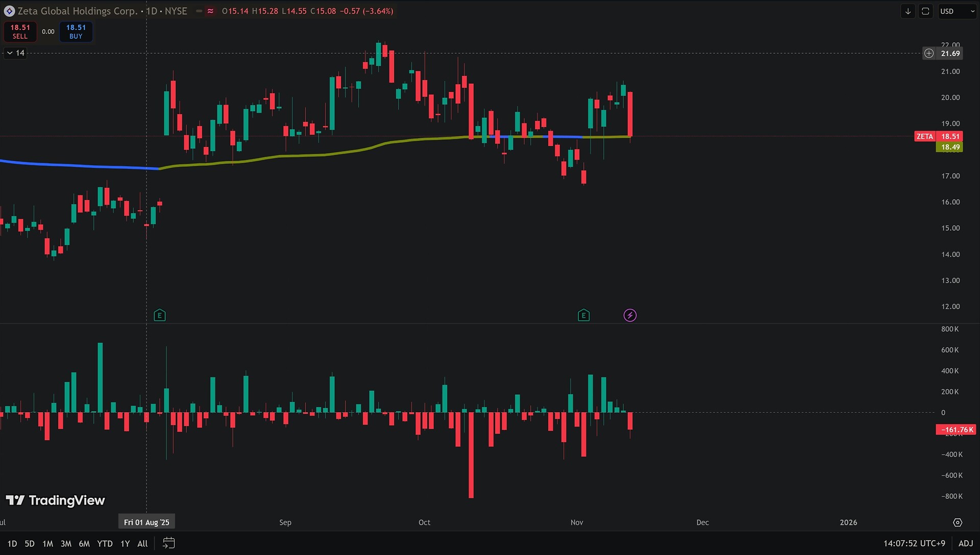980x555 pixels.
Task: Click the down-arrow icon in top right
Action: 908,11
